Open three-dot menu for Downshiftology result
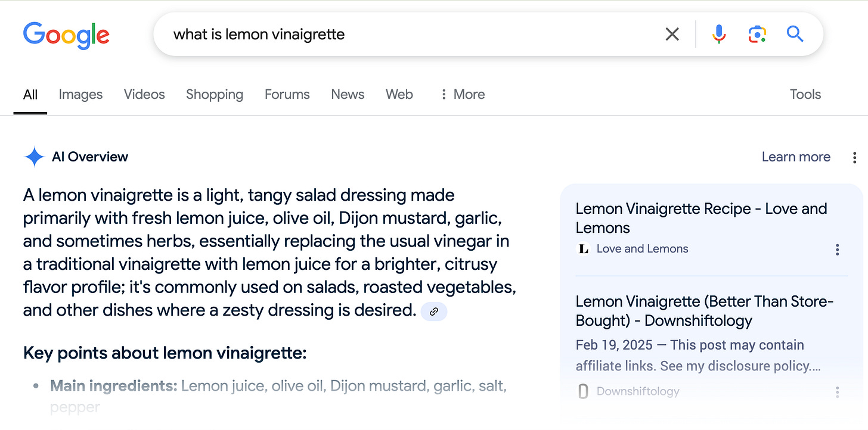 [838, 392]
